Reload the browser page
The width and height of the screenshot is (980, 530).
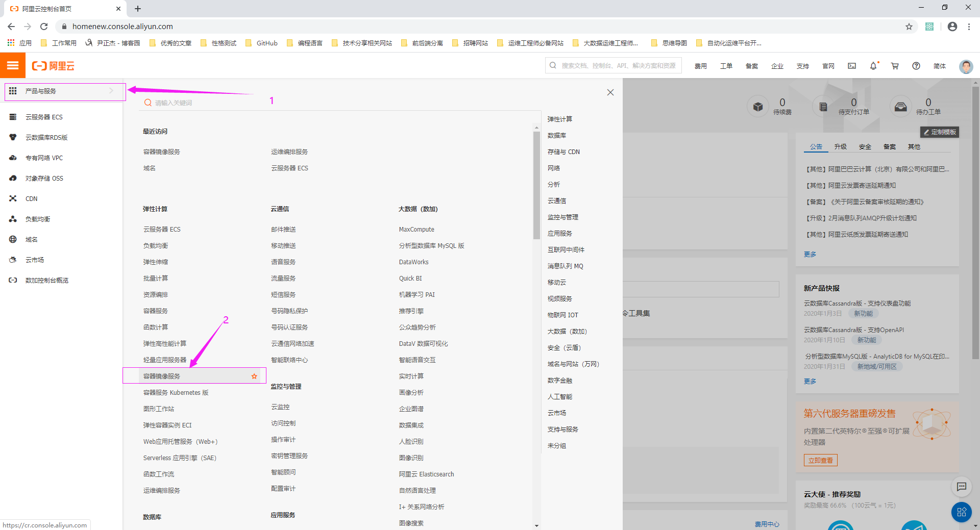[x=44, y=27]
